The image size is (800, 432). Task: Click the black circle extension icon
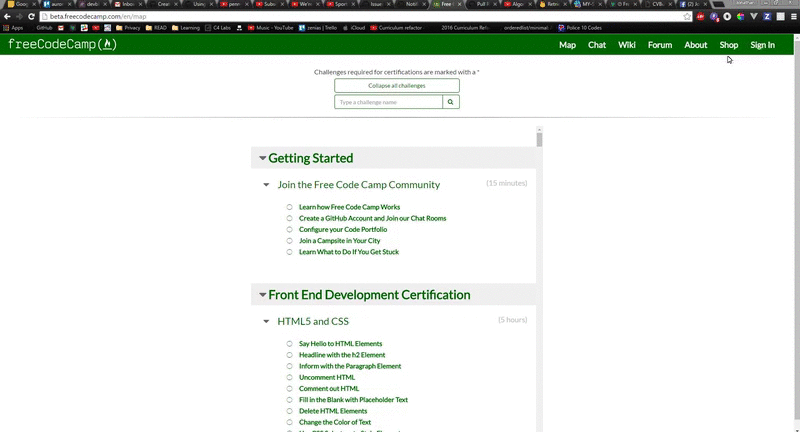(727, 16)
